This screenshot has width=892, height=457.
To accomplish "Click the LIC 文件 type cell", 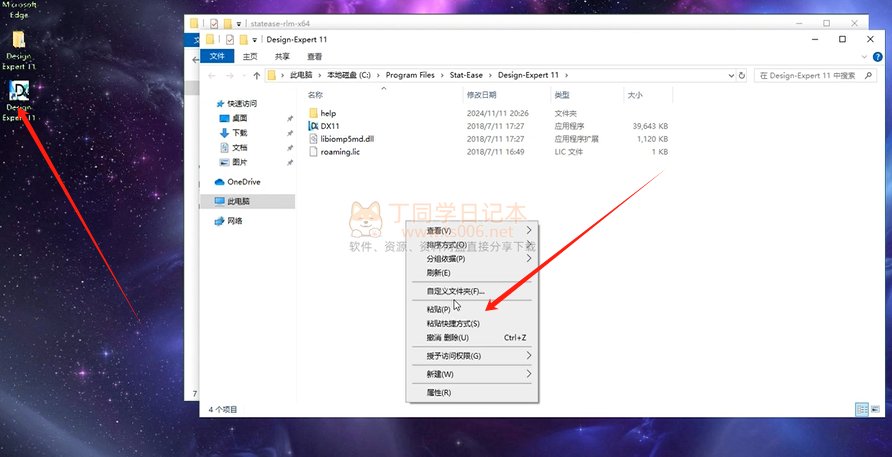I will tap(571, 152).
